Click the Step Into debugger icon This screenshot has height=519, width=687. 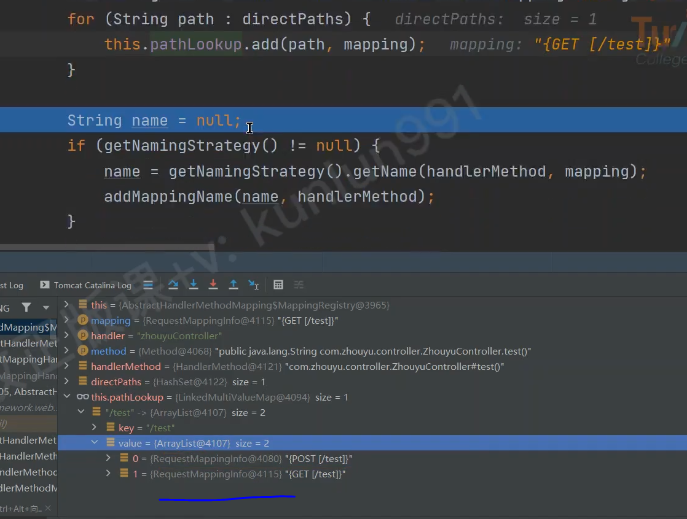pyautogui.click(x=193, y=285)
